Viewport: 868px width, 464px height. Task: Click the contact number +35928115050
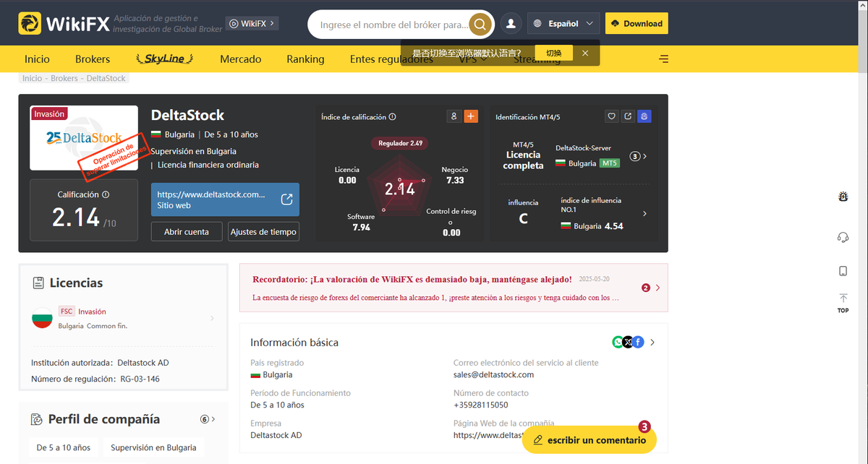click(481, 405)
